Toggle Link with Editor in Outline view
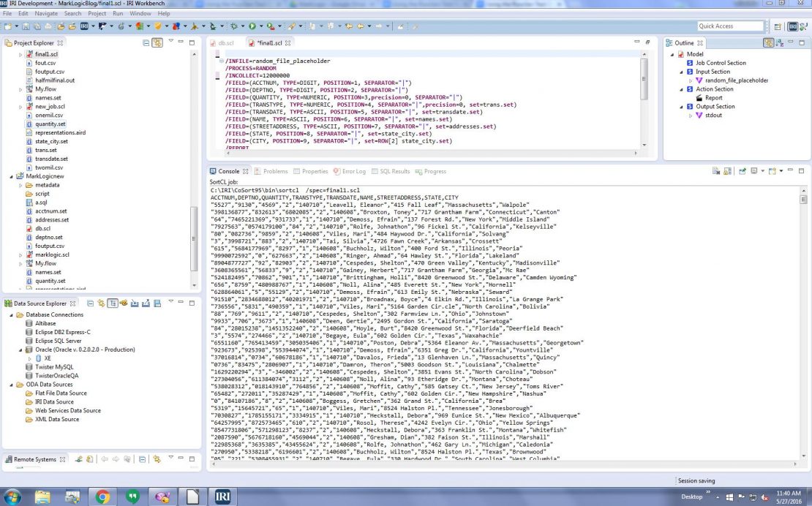The image size is (812, 506). pyautogui.click(x=769, y=43)
